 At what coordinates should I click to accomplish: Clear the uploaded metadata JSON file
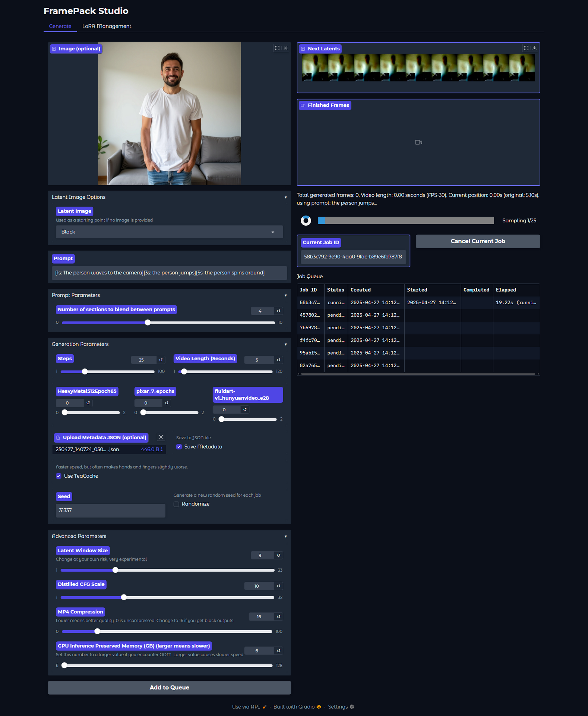click(x=161, y=437)
